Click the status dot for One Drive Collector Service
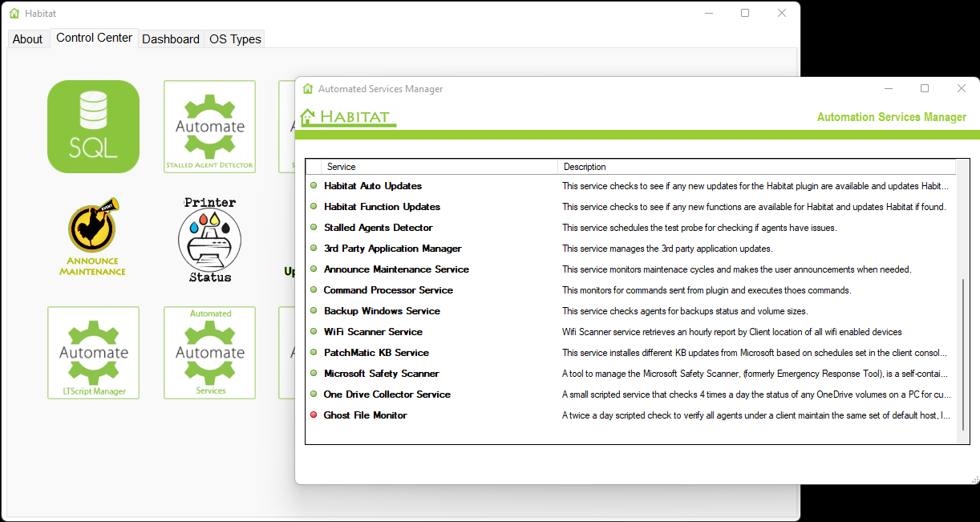This screenshot has height=522, width=980. pyautogui.click(x=314, y=395)
